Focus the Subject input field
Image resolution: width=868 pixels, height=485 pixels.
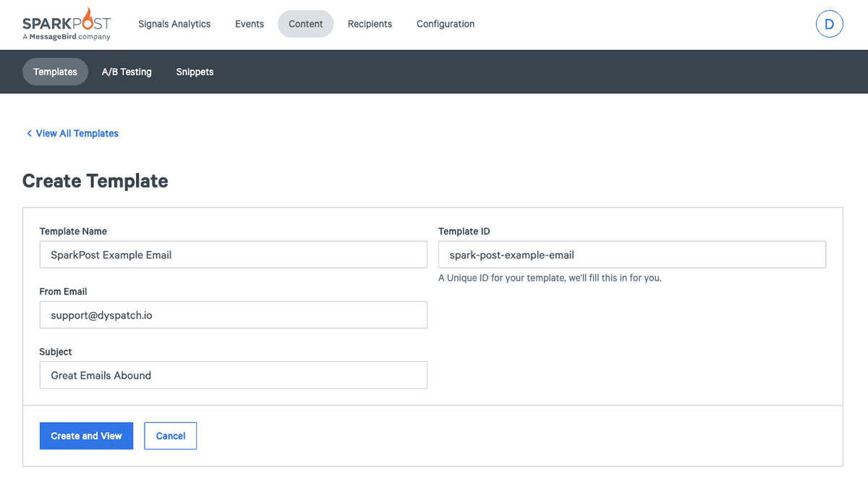[234, 375]
